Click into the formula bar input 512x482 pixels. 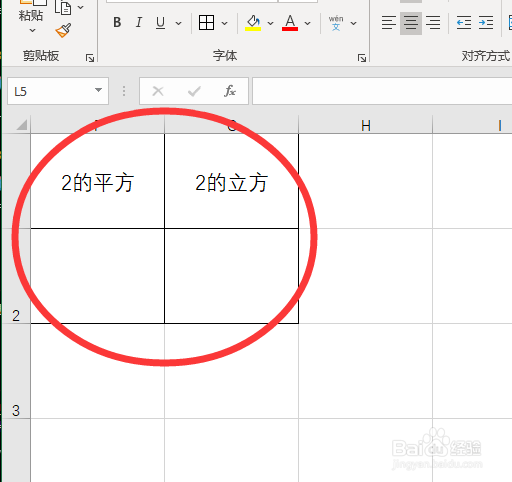point(382,91)
